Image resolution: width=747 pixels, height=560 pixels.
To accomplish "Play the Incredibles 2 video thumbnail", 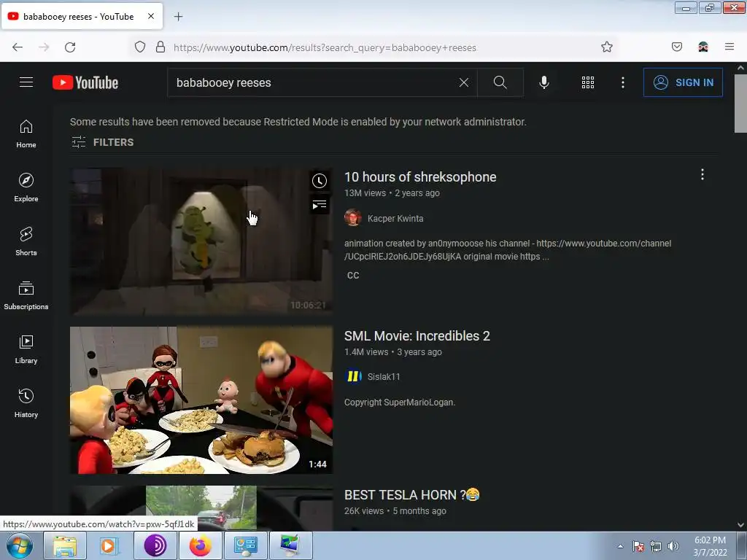I will click(201, 400).
